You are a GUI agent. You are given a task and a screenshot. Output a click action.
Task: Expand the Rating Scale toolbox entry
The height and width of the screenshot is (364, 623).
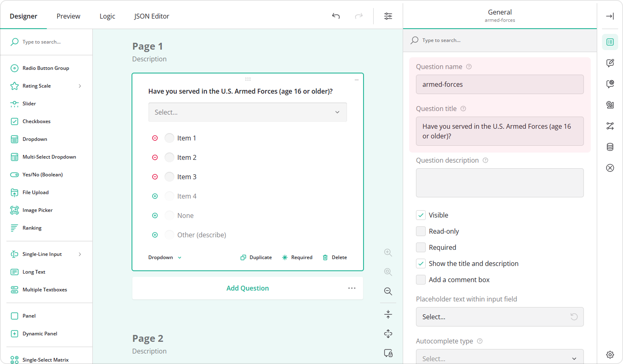[79, 86]
